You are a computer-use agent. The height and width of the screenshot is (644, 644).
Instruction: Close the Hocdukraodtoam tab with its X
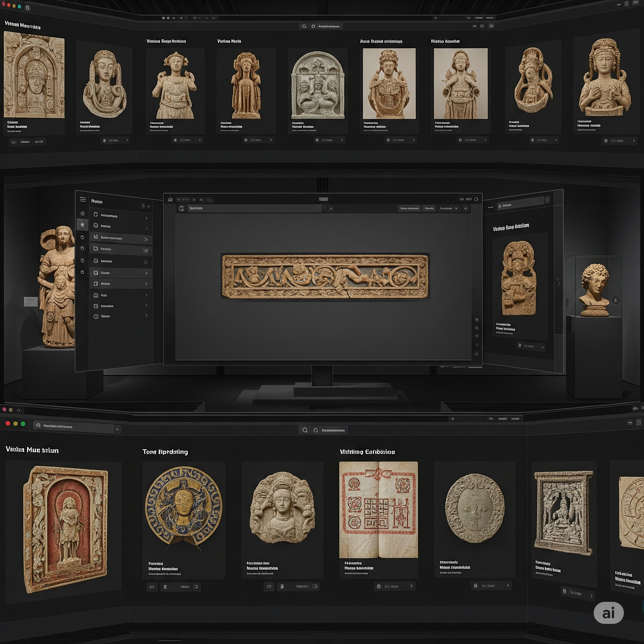(117, 429)
